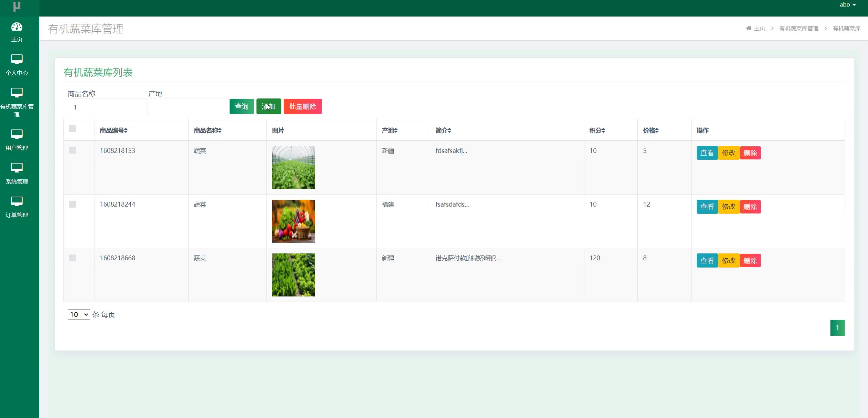This screenshot has height=418, width=868.
Task: Check the checkbox for product 1608218668
Action: tap(72, 258)
